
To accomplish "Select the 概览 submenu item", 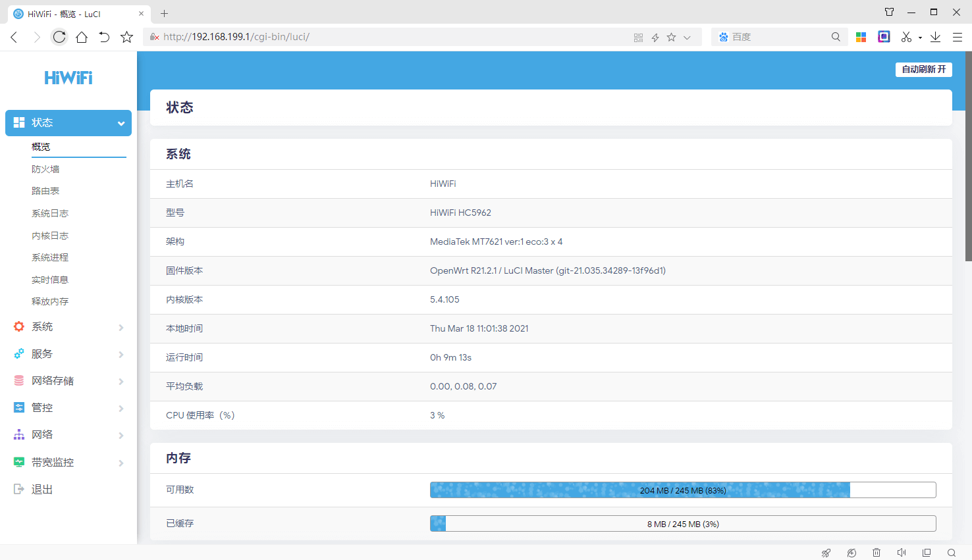I will pos(41,146).
